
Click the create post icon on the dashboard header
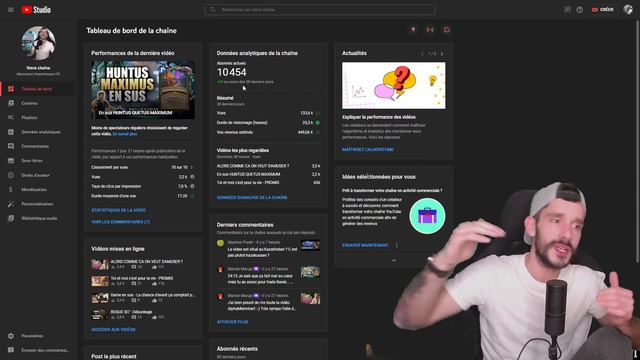point(447,29)
